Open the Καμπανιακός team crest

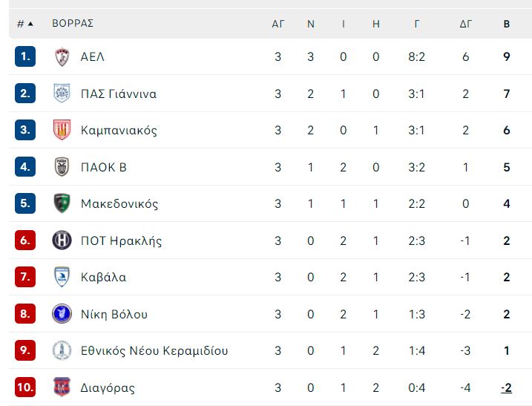point(62,130)
